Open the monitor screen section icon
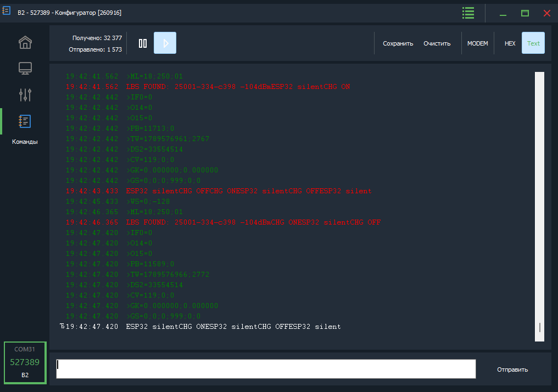Image resolution: width=558 pixels, height=392 pixels. (25, 68)
